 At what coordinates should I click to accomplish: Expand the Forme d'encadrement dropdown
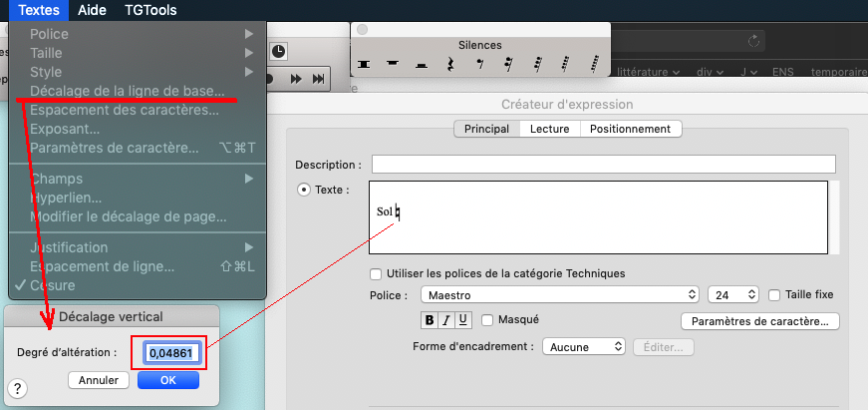click(x=585, y=347)
